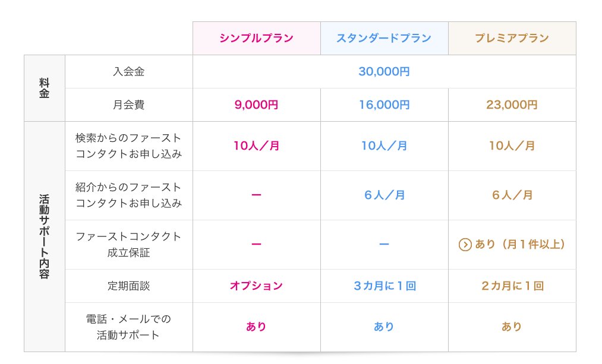602x364 pixels.
Task: Click the 料金 section header cell
Action: 45,88
